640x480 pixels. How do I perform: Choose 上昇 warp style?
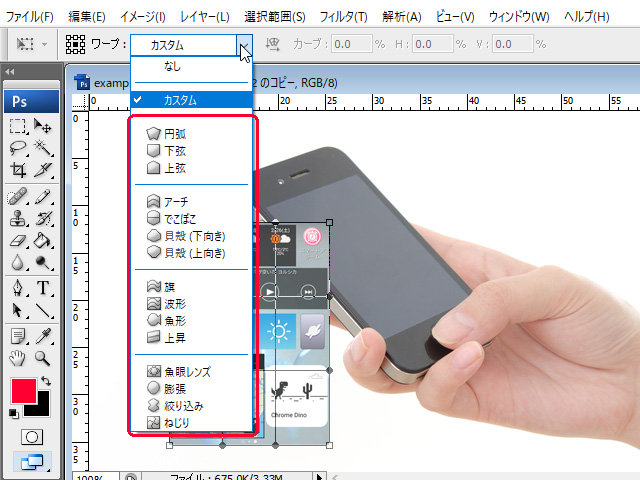191,338
